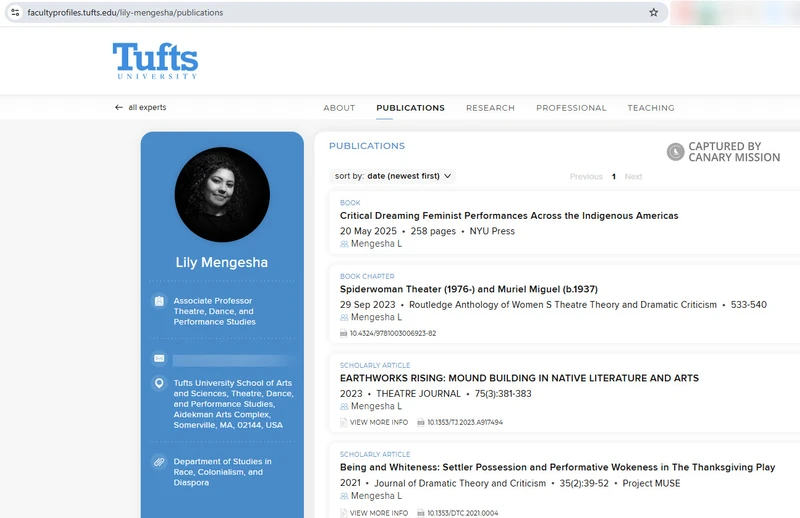Click the paperclip icon beside Department of Studies
Screen dimensions: 800x518
159,462
